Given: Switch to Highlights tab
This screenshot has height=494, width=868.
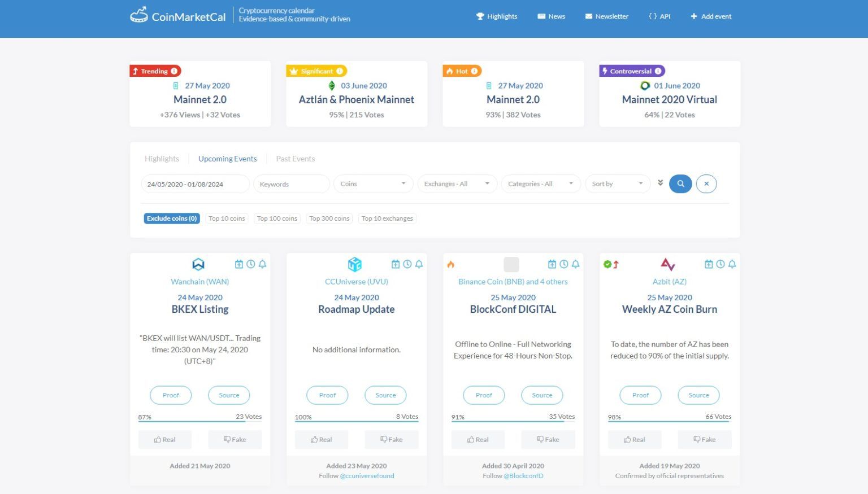Looking at the screenshot, I should click(162, 159).
